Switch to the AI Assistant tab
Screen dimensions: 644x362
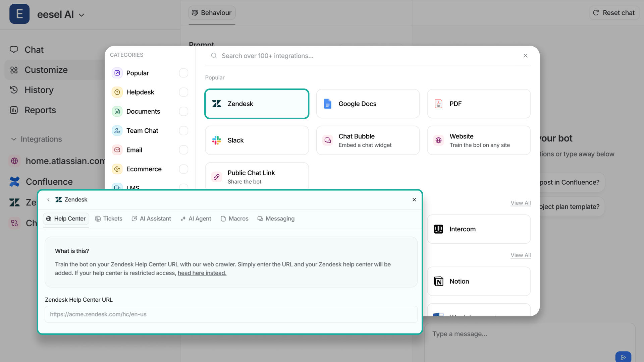(x=151, y=219)
